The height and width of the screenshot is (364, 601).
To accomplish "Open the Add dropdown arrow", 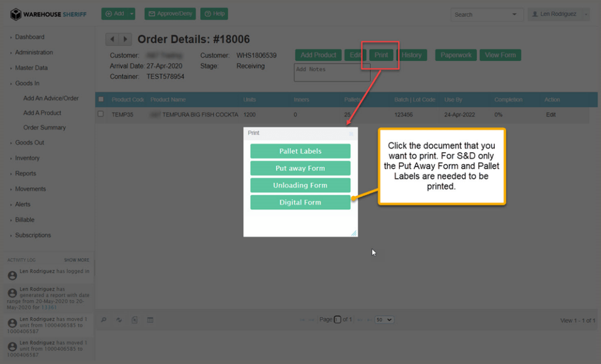I will [133, 13].
